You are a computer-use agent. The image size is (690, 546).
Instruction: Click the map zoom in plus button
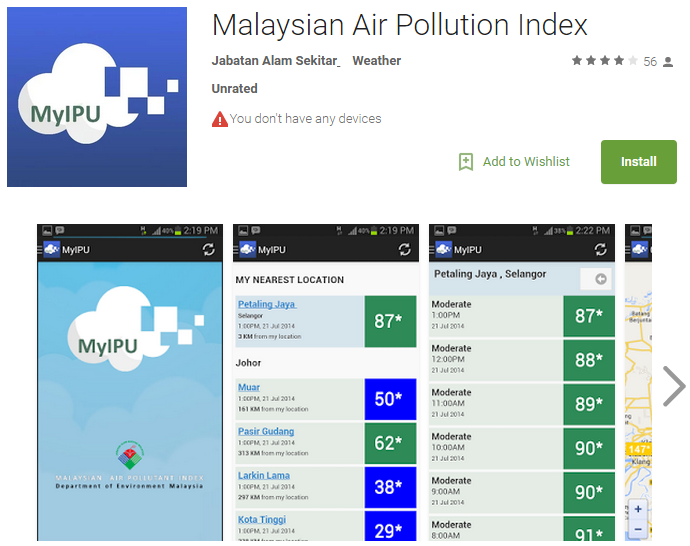638,509
